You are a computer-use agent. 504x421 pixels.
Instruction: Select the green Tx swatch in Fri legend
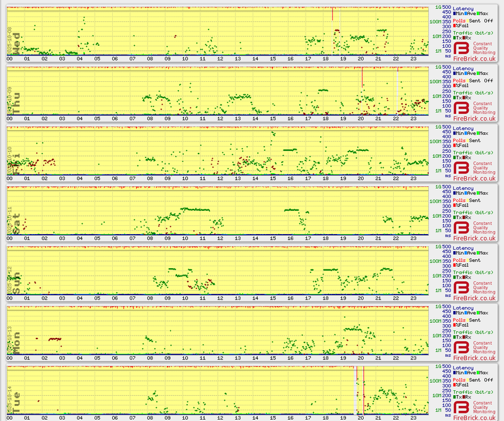click(x=454, y=157)
